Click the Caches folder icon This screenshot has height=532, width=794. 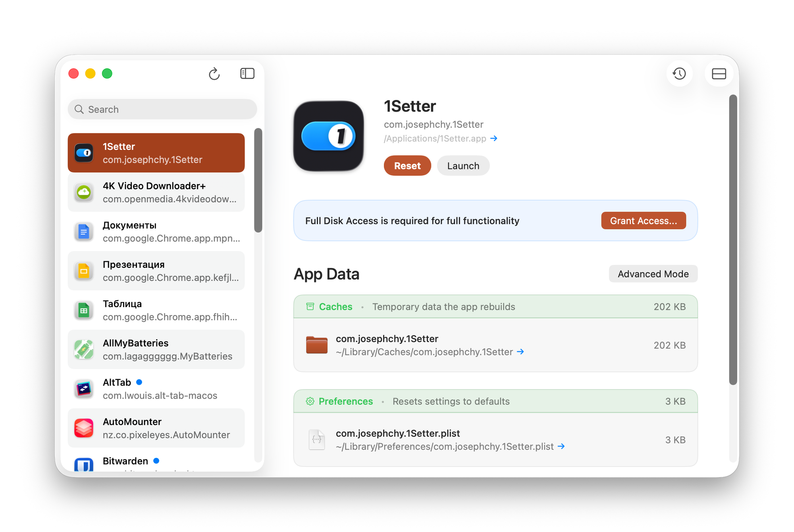316,345
